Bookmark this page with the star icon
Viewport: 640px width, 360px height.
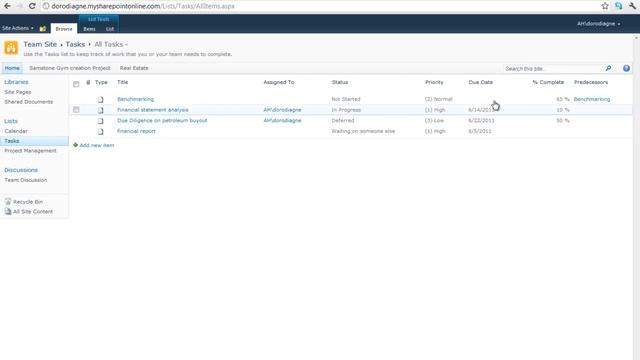605,6
